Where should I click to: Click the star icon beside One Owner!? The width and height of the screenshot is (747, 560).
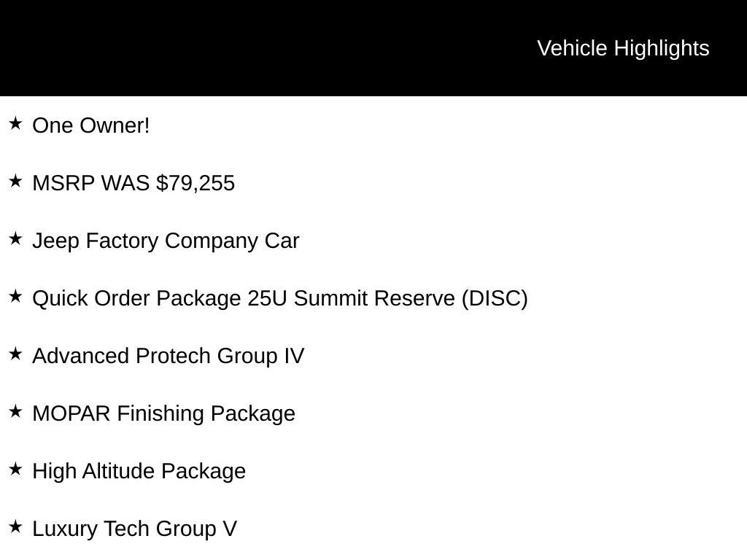15,123
